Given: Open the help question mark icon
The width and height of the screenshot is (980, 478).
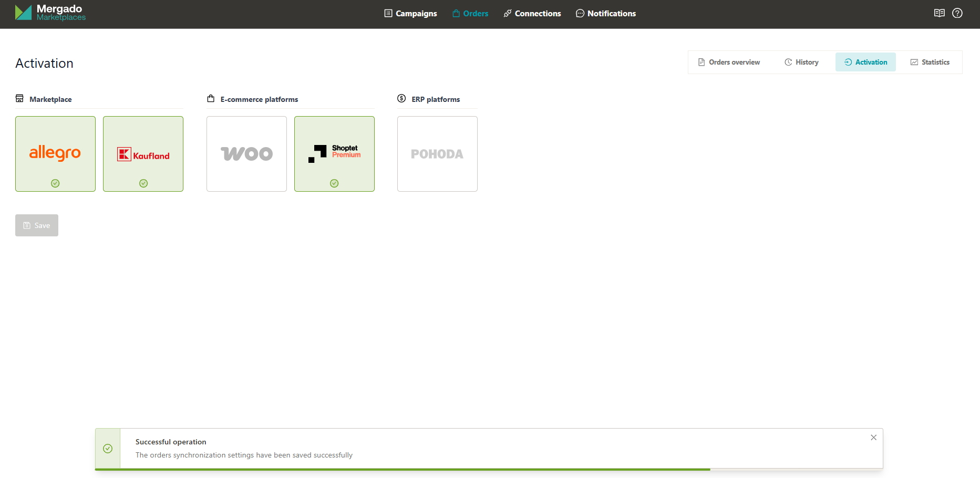Looking at the screenshot, I should tap(957, 13).
